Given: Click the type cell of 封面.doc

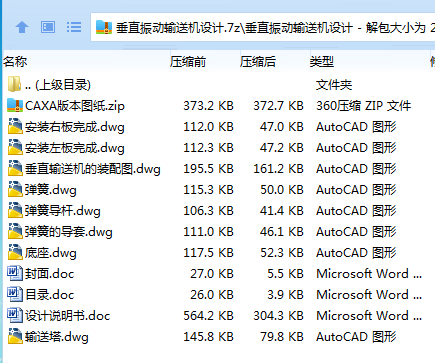Looking at the screenshot, I should coord(369,274).
